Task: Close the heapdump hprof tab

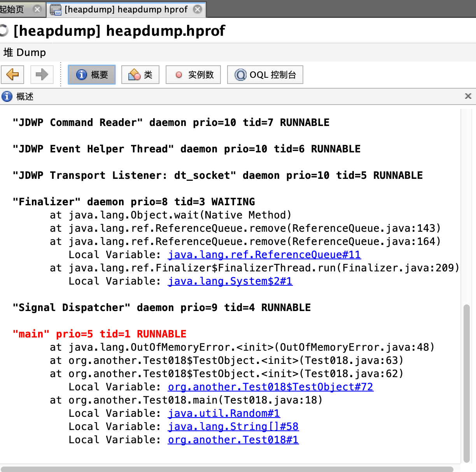Action: (x=198, y=9)
